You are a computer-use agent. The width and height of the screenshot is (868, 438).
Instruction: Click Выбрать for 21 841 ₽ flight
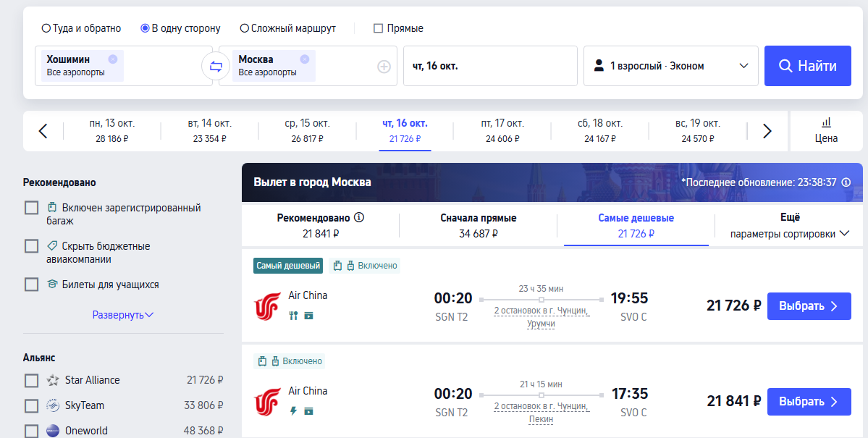809,401
